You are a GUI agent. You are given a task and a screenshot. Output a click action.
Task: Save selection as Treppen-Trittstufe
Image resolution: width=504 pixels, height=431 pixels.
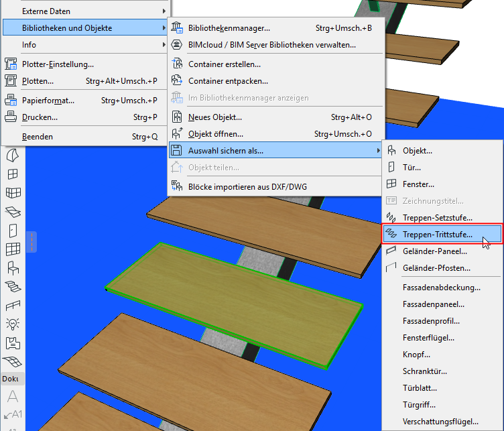[x=442, y=235]
